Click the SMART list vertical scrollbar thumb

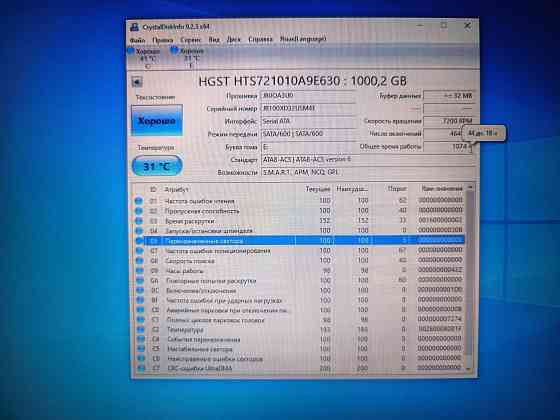point(470,273)
